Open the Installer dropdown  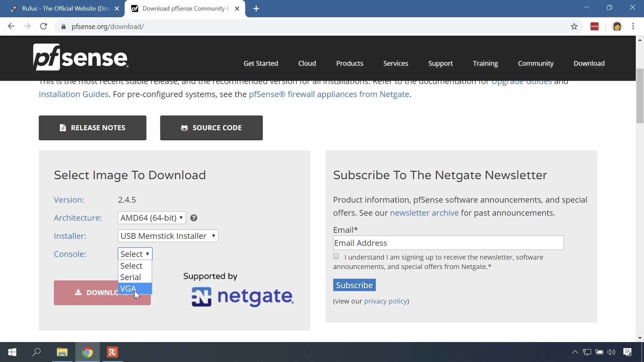168,236
